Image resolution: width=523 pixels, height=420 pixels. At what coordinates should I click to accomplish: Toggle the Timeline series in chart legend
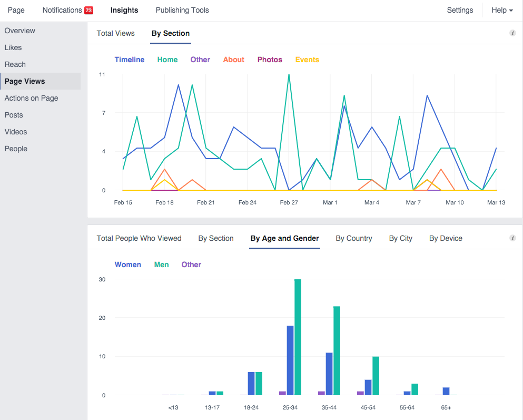(130, 60)
